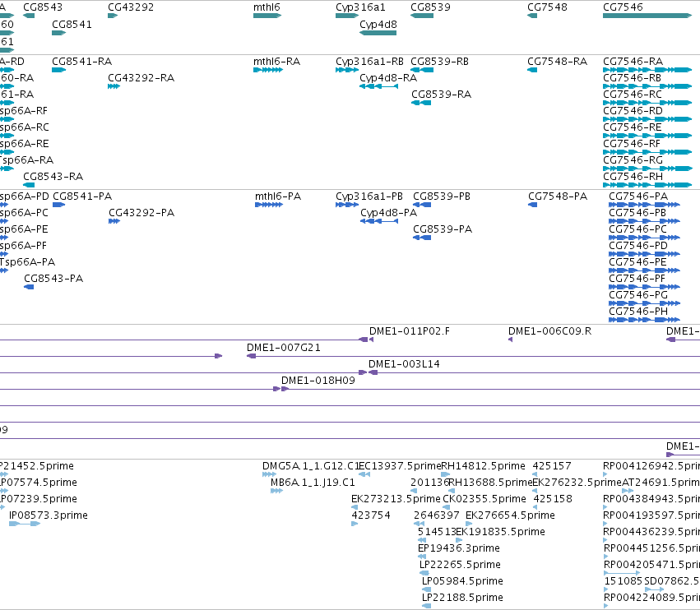
Task: Click the mthl6-PA protein glyph
Action: coord(269,205)
